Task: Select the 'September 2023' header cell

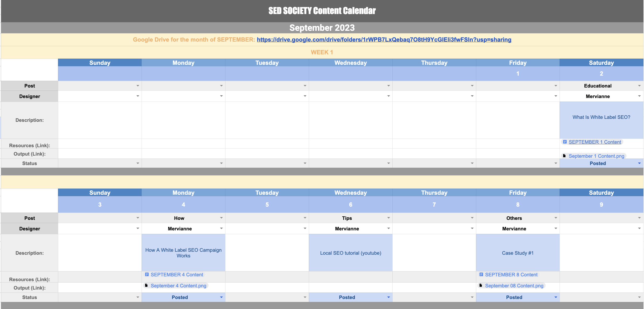Action: coord(322,28)
